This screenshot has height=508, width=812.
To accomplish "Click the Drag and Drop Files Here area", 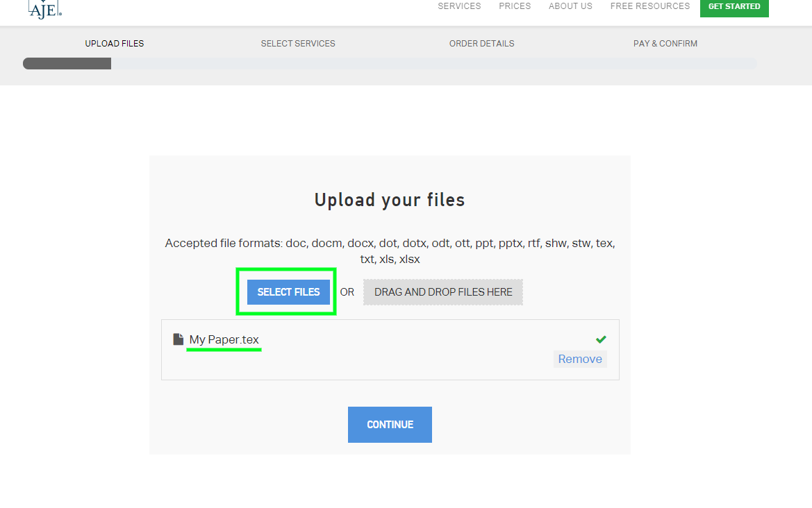I will click(443, 291).
